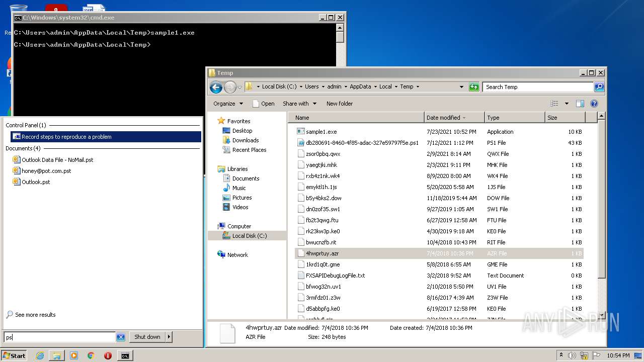Open Record steps to reproduce a problem
Viewport: 644px width, 362px height.
click(x=106, y=137)
